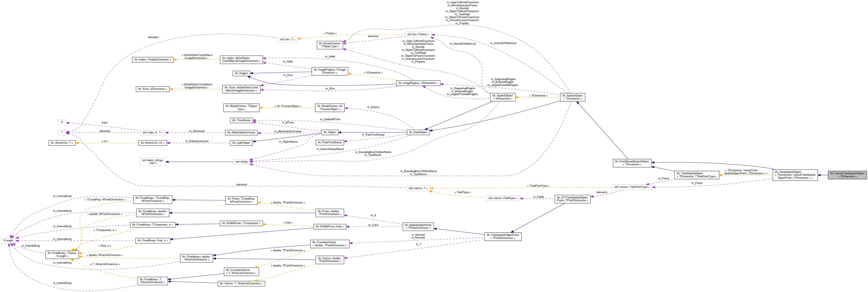Open itk::FixedArray< float, 4 > node
The image size is (868, 292).
click(x=153, y=241)
